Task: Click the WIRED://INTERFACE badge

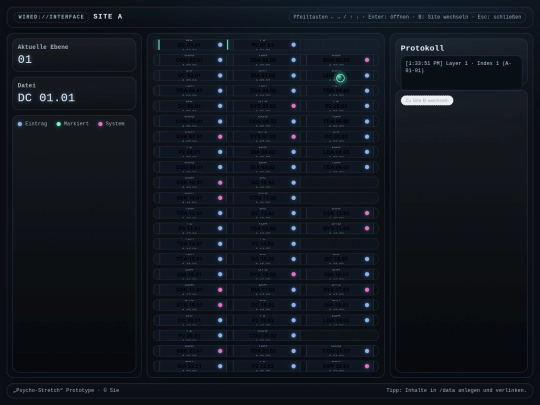Action: [51, 17]
